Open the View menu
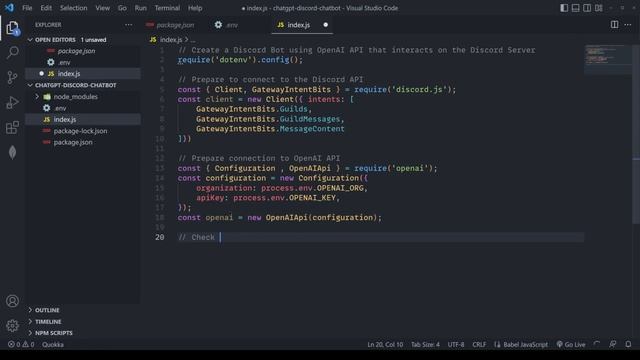 click(x=102, y=8)
